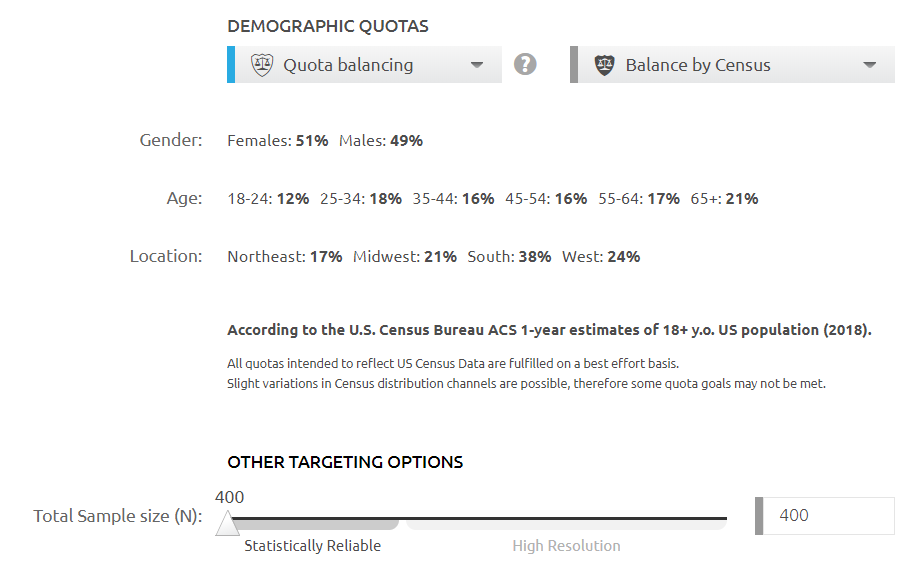Click the 65+ age group quota
Screen dimensions: 908x563
point(724,199)
